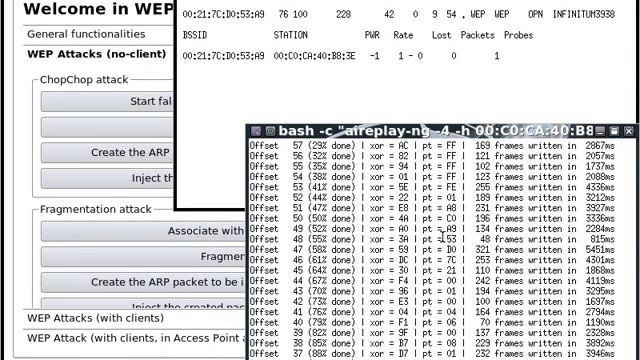Click the aireplay-ng terminal window menu icon
The height and width of the screenshot is (360, 640).
[256, 131]
